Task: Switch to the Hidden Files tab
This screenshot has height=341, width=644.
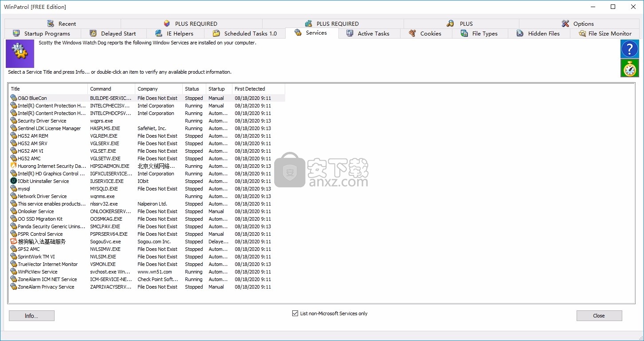Action: 539,33
